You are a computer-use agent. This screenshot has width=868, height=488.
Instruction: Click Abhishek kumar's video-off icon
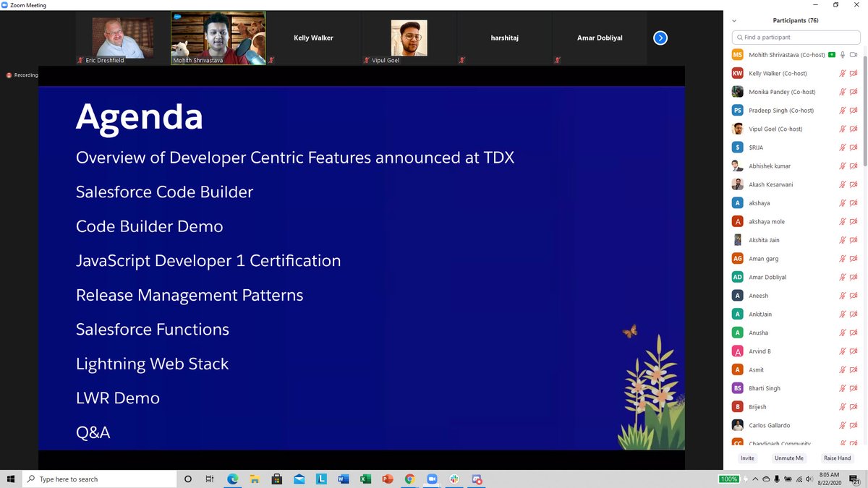[x=854, y=166]
